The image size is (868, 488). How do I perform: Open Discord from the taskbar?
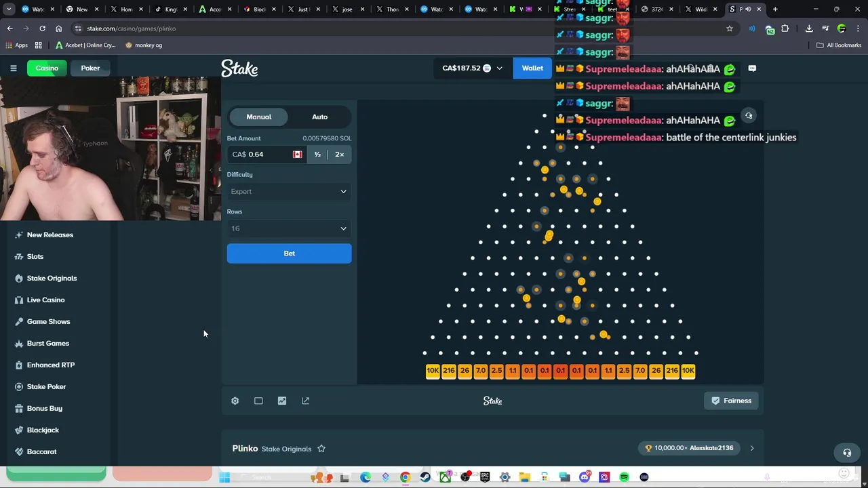point(585,477)
